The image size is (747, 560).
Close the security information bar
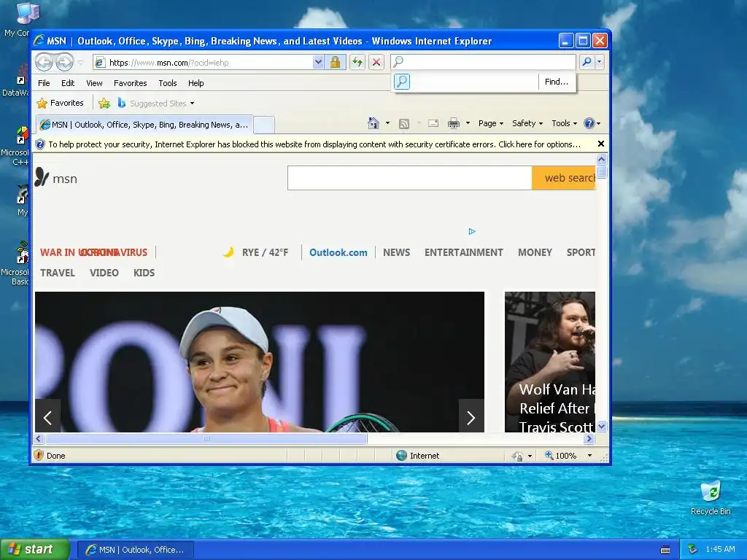(x=601, y=144)
